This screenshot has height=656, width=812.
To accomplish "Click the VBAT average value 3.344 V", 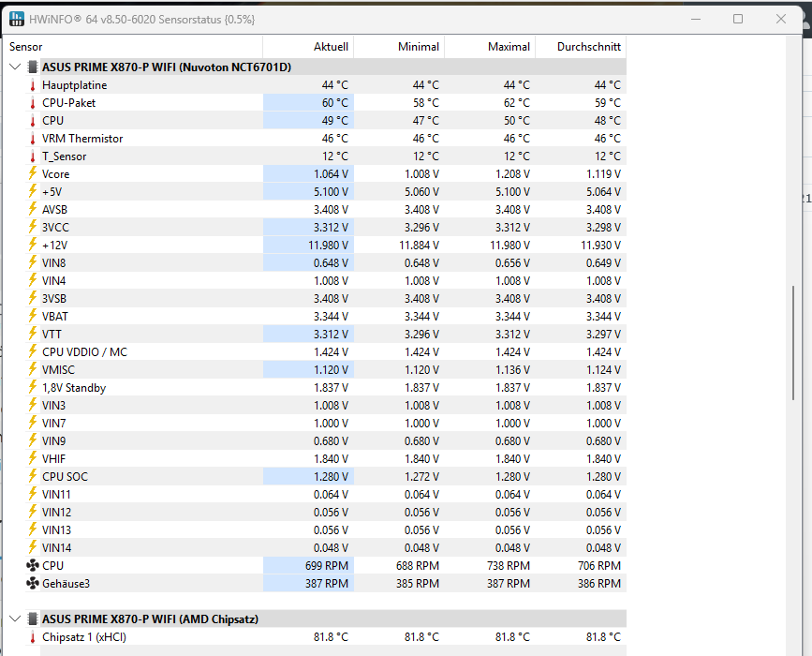I will coord(603,316).
